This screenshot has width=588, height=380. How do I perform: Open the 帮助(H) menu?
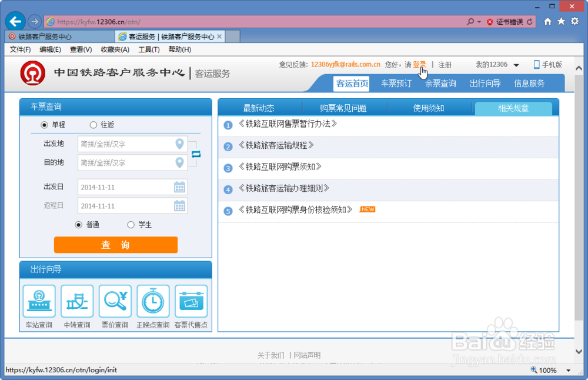(x=179, y=49)
